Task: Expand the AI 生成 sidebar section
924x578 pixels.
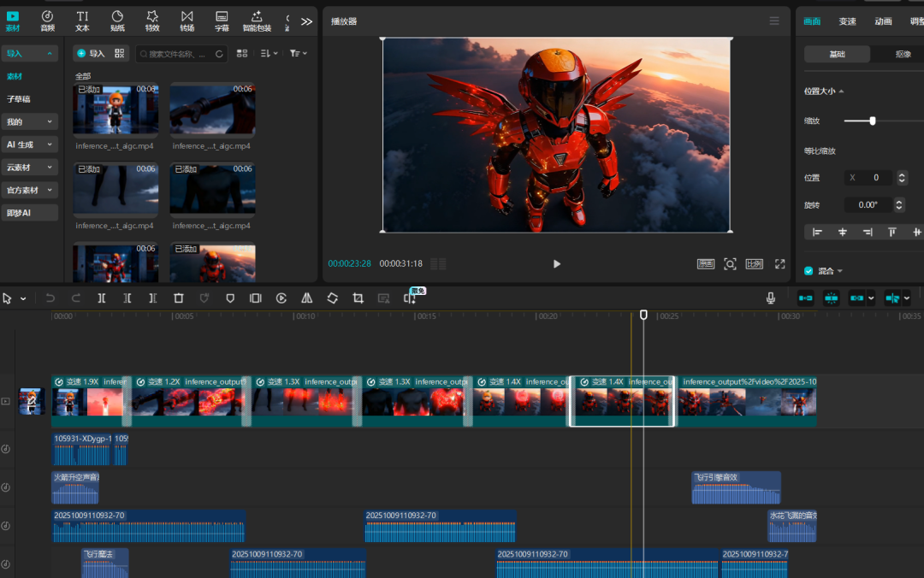Action: (29, 144)
